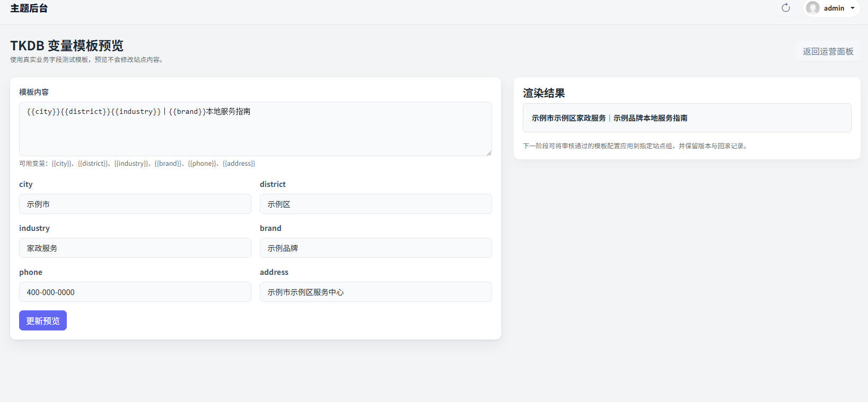Click the 返回运营面板 button

pyautogui.click(x=828, y=51)
